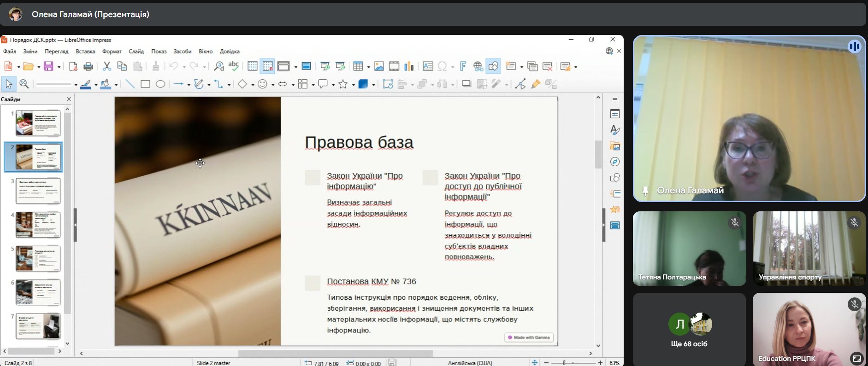Expand the Insert Table dropdown arrow
The height and width of the screenshot is (366, 868).
368,67
